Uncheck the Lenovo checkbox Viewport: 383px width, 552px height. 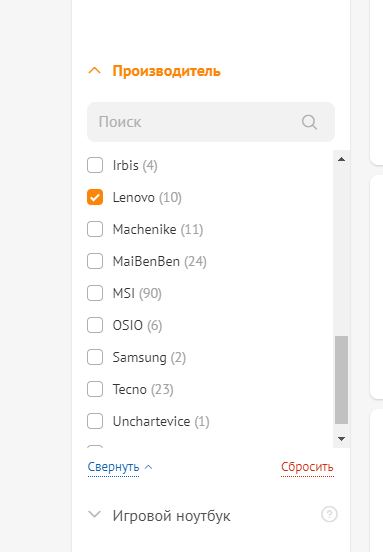pos(95,197)
